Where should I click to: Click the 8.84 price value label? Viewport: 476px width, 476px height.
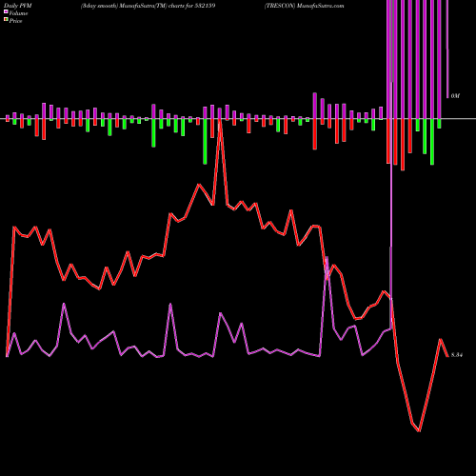click(457, 355)
